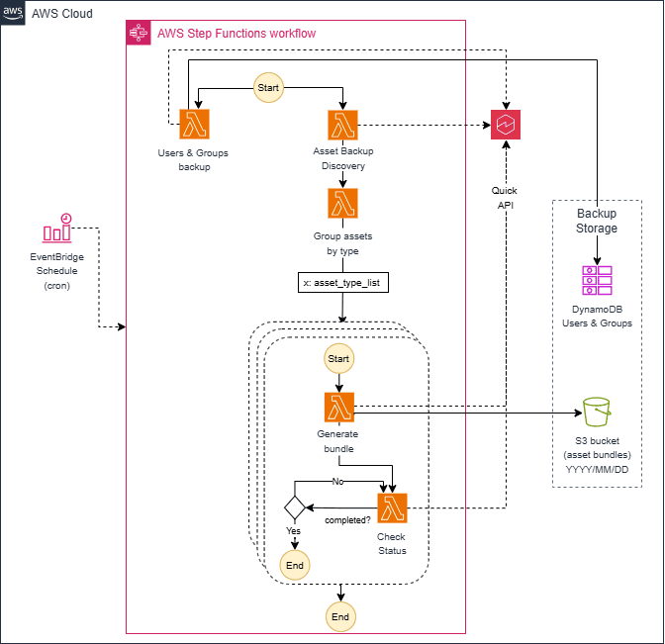Select the Generate bundle Lambda icon
Image resolution: width=665 pixels, height=644 pixels.
[339, 408]
